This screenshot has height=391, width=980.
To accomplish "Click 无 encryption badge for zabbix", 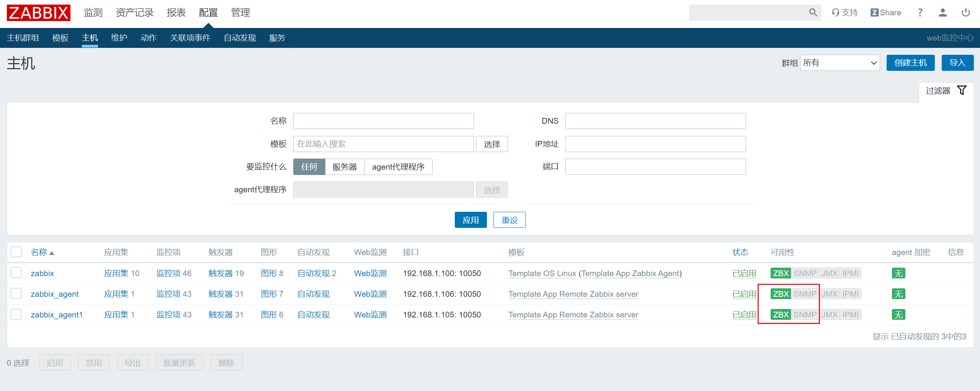I will click(898, 273).
